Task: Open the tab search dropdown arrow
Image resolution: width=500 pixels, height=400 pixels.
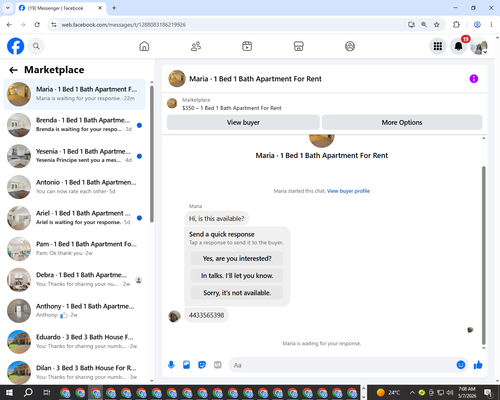Action: tap(8, 8)
